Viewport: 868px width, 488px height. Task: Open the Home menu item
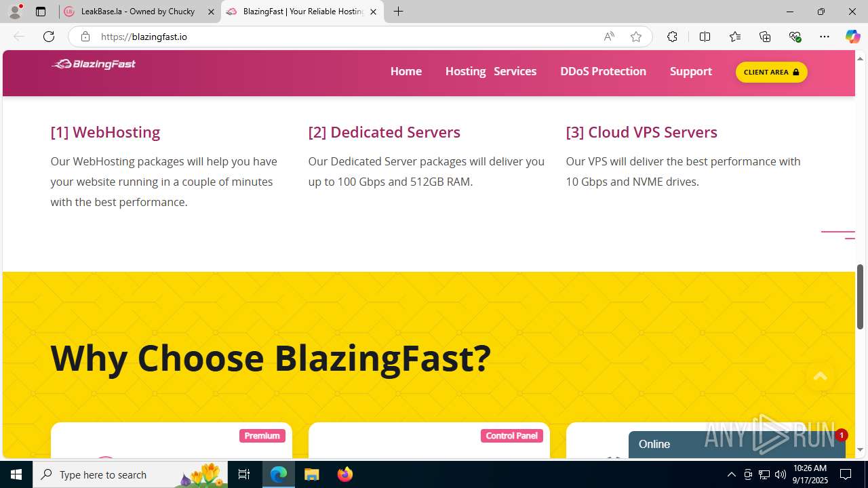406,71
